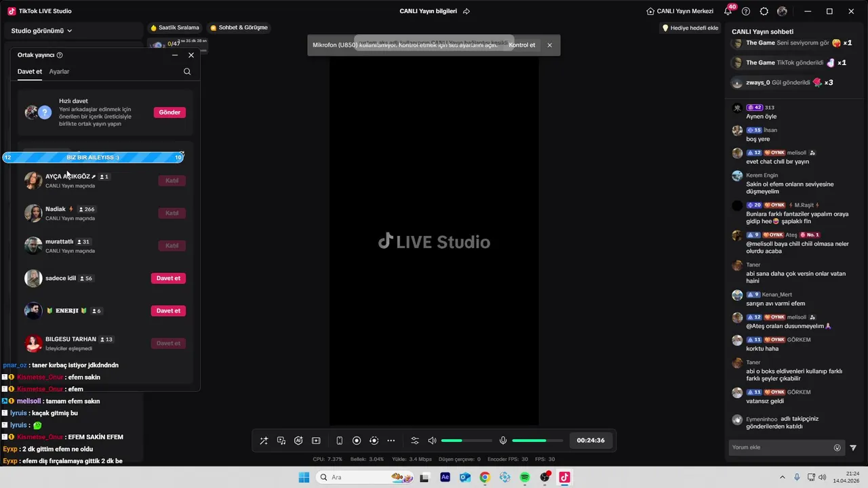The image size is (868, 488).
Task: Switch to the Davet et tab
Action: point(30,72)
